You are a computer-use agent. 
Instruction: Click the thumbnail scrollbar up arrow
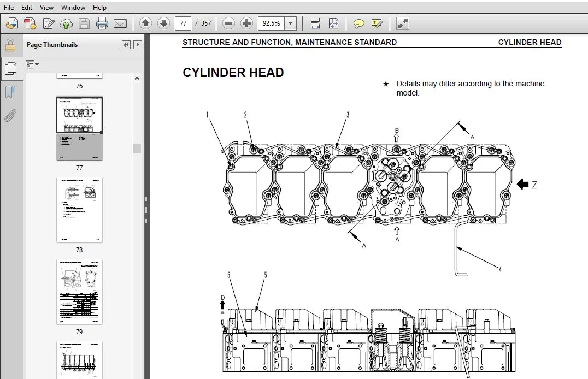point(137,78)
